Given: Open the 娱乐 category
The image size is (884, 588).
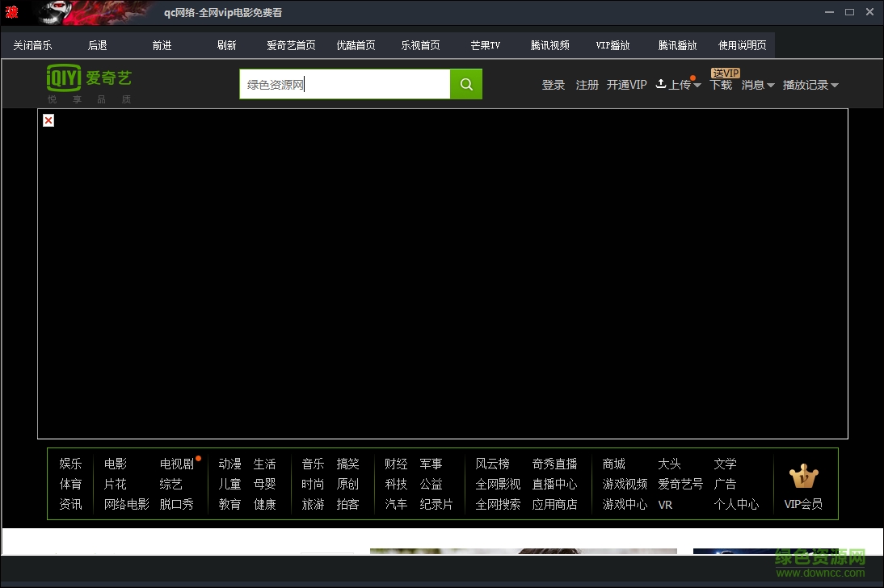Looking at the screenshot, I should pos(70,464).
